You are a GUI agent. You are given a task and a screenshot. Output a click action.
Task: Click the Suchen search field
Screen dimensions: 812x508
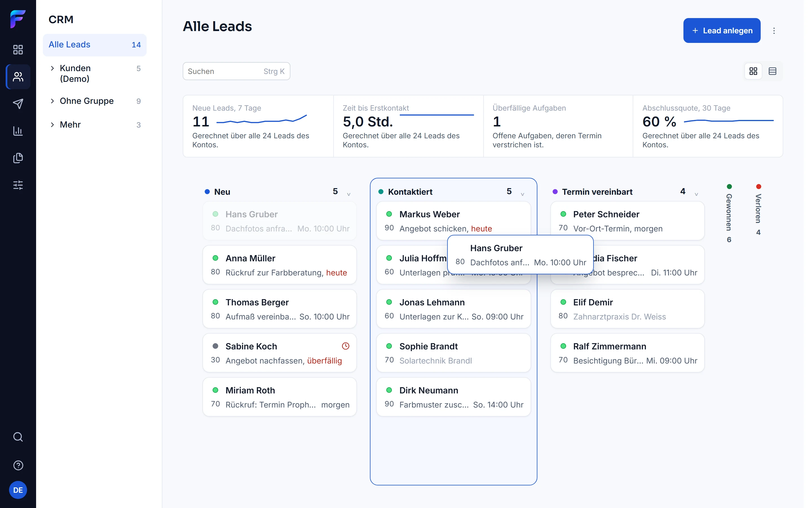(x=237, y=71)
